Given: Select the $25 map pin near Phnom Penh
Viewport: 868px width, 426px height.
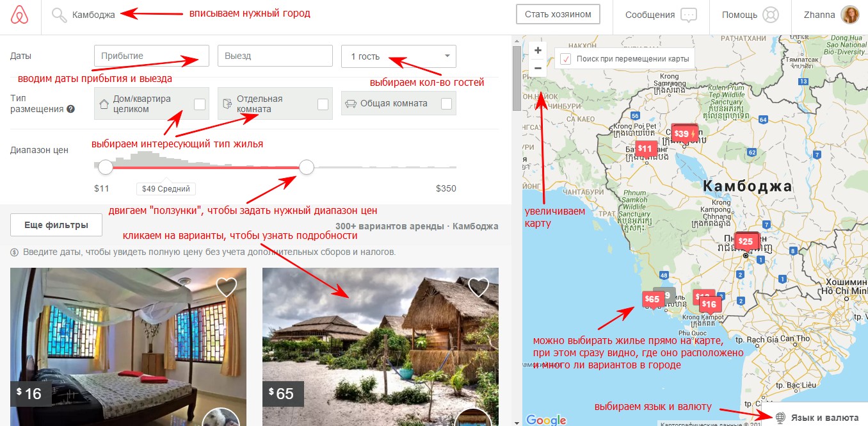Looking at the screenshot, I should coord(745,242).
